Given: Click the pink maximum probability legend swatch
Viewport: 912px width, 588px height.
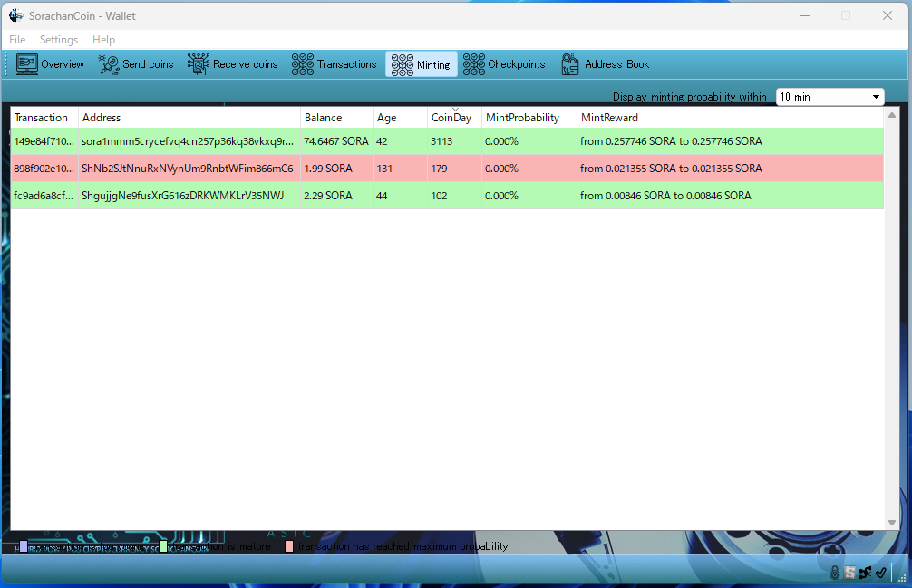Looking at the screenshot, I should point(289,546).
